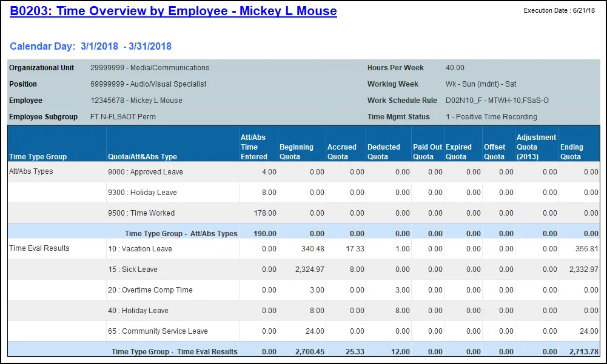Select the Paid Out Quota column header
Image resolution: width=607 pixels, height=364 pixels.
point(428,152)
